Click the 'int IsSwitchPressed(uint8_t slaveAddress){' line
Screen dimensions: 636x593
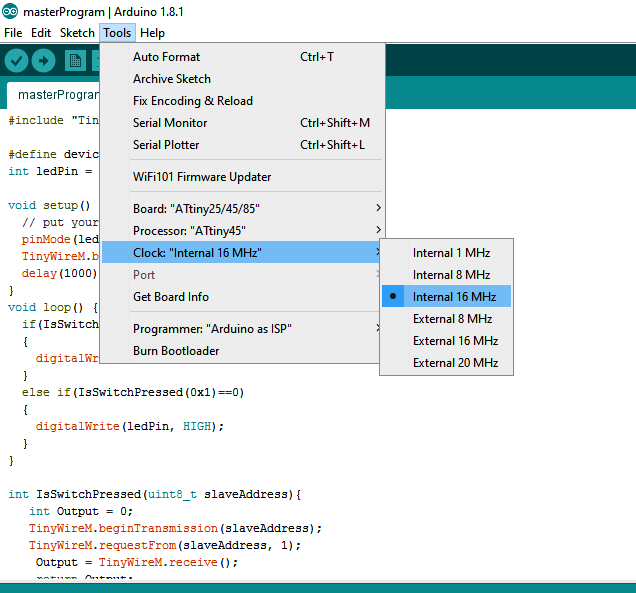[155, 494]
